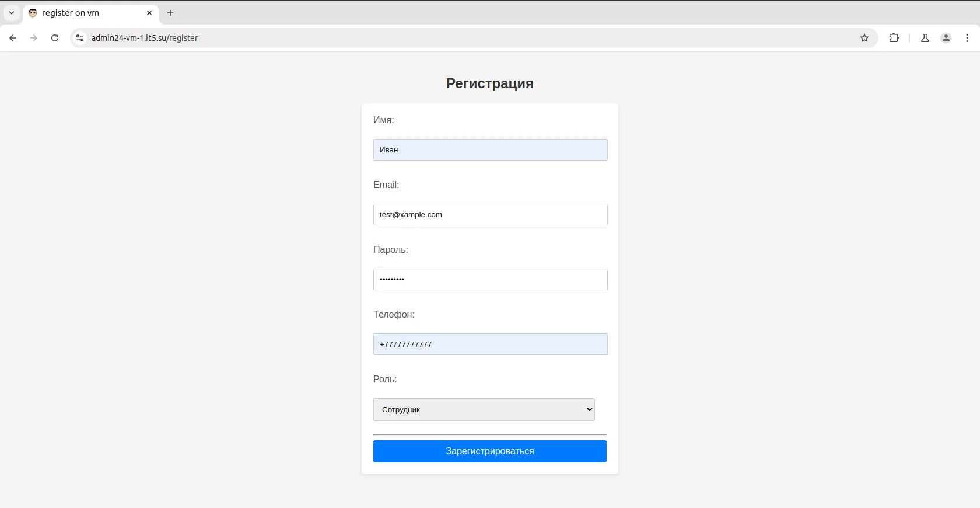The image size is (980, 508).
Task: Expand the tab search dropdown arrow
Action: (12, 13)
